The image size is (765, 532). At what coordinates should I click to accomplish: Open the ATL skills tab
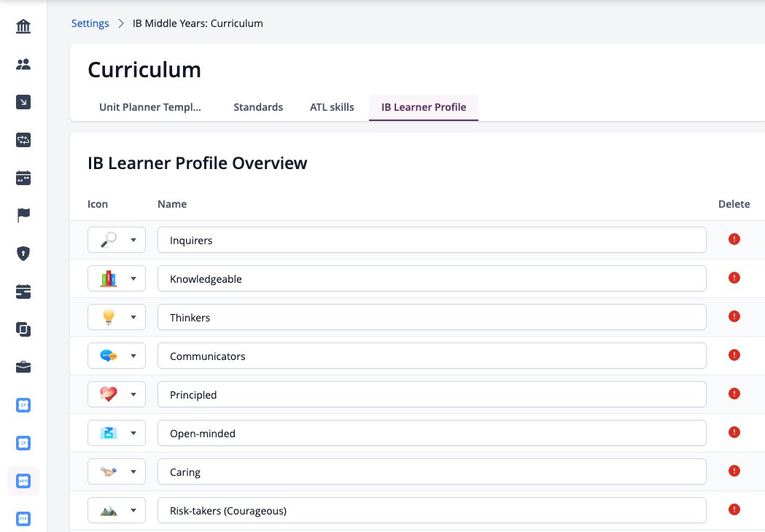click(x=332, y=107)
